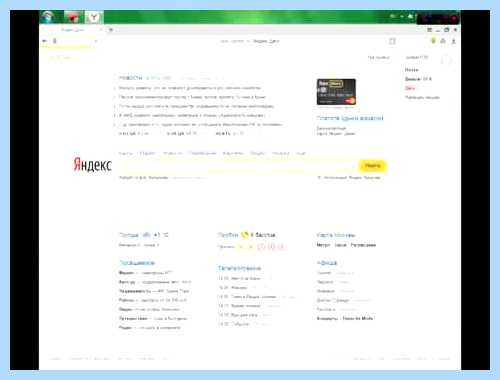Select Видео service above search bar
This screenshot has width=500, height=380.
[x=257, y=153]
